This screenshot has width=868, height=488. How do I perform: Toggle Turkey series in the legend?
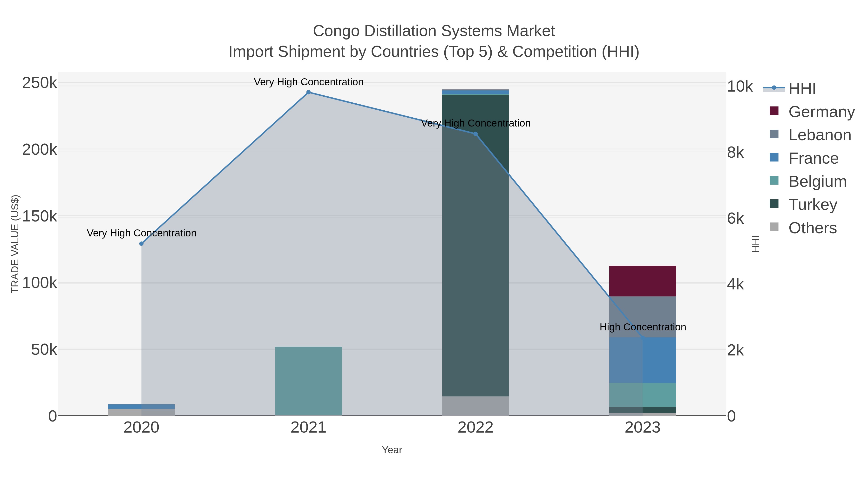803,204
